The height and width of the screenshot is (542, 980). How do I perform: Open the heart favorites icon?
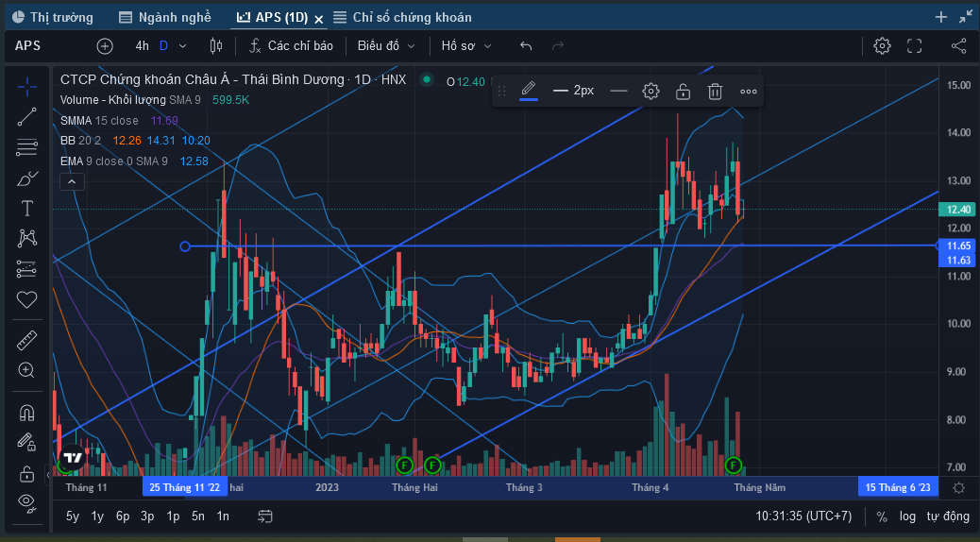[26, 300]
